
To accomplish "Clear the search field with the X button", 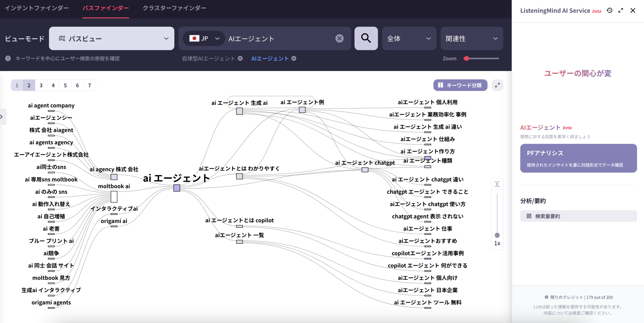I will click(x=339, y=38).
